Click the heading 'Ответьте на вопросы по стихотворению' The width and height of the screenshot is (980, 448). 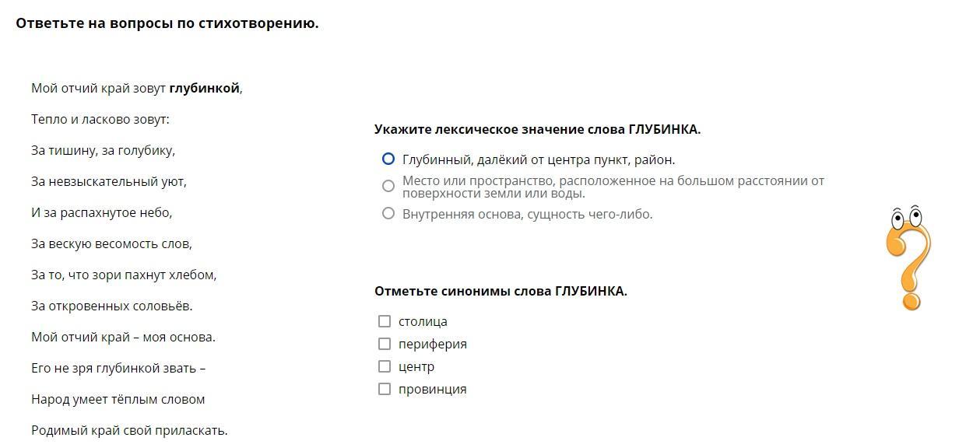[x=167, y=23]
